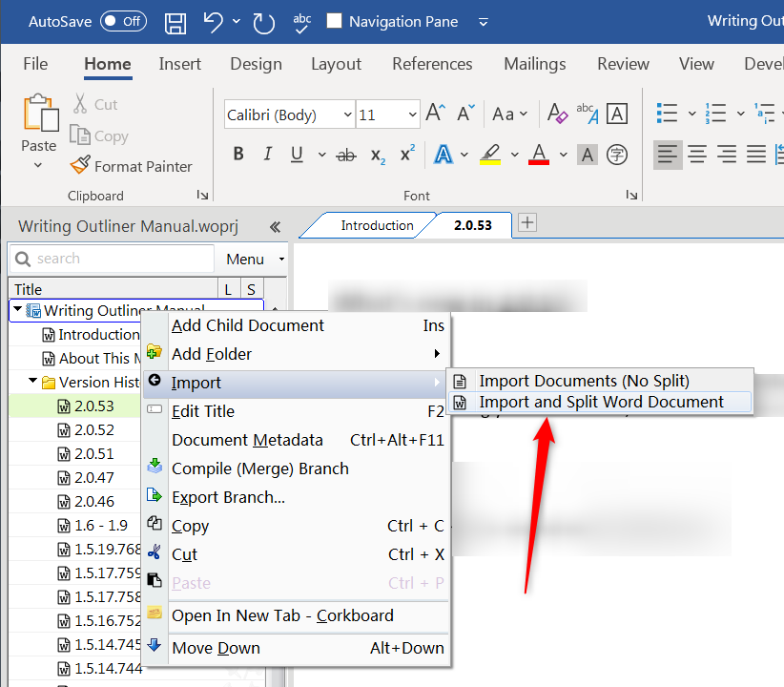Toggle italic formatting
This screenshot has width=784, height=687.
[x=267, y=155]
